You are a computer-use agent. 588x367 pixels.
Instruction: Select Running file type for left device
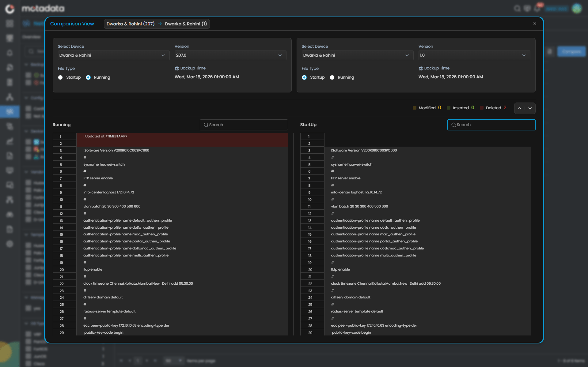[x=88, y=77]
